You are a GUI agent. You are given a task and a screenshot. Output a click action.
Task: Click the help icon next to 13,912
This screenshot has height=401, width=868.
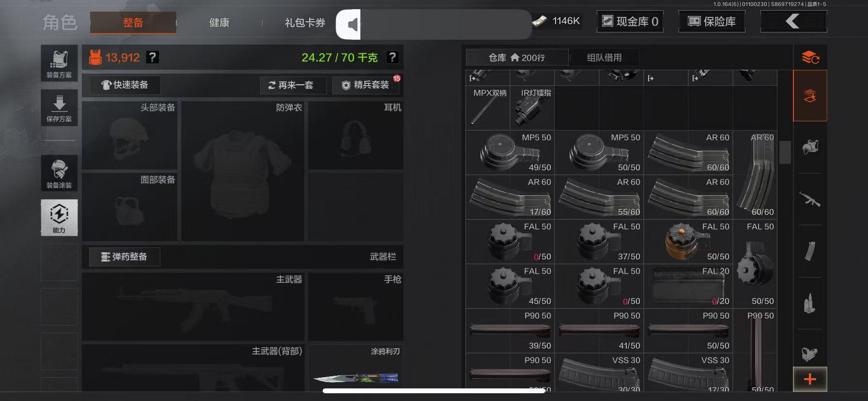153,57
